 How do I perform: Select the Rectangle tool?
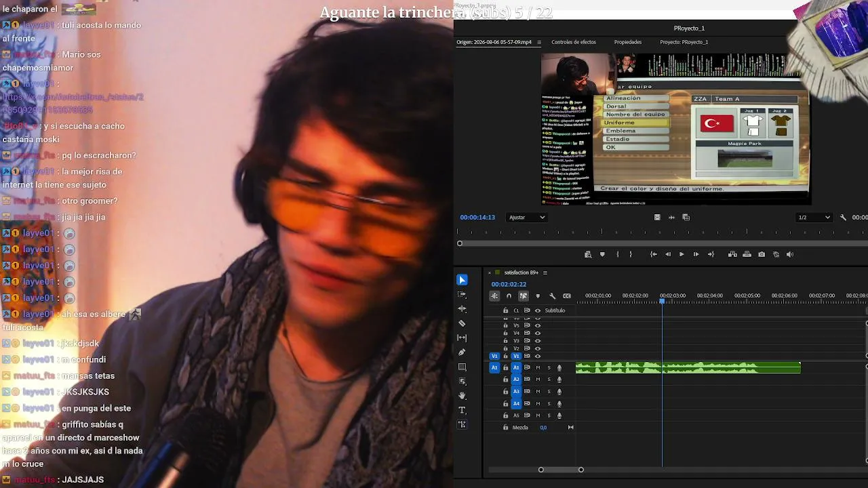[x=462, y=367]
